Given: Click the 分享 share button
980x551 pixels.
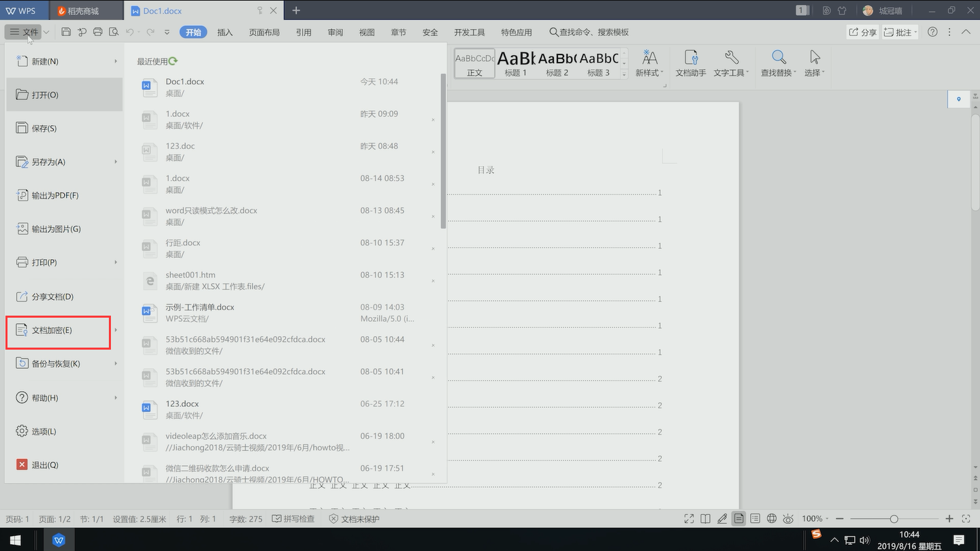Looking at the screenshot, I should tap(862, 32).
